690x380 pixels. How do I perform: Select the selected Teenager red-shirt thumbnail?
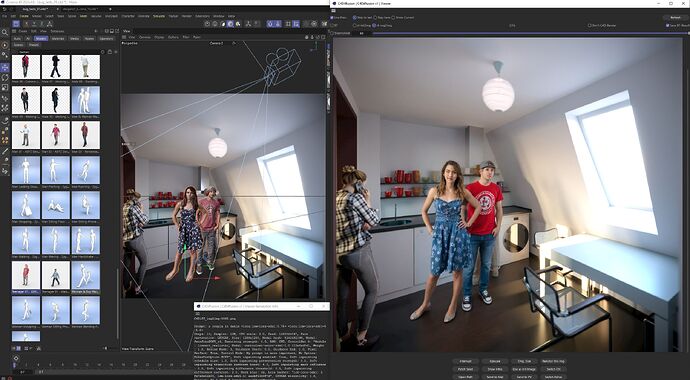click(x=26, y=275)
